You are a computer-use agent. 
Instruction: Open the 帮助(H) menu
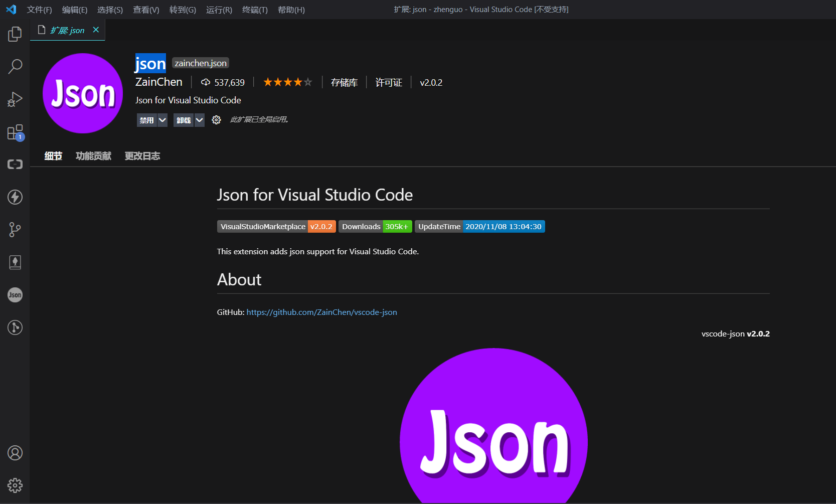click(291, 10)
